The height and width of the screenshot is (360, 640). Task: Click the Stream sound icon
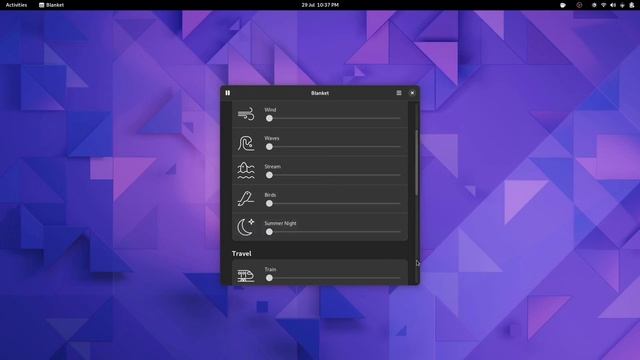tap(246, 171)
